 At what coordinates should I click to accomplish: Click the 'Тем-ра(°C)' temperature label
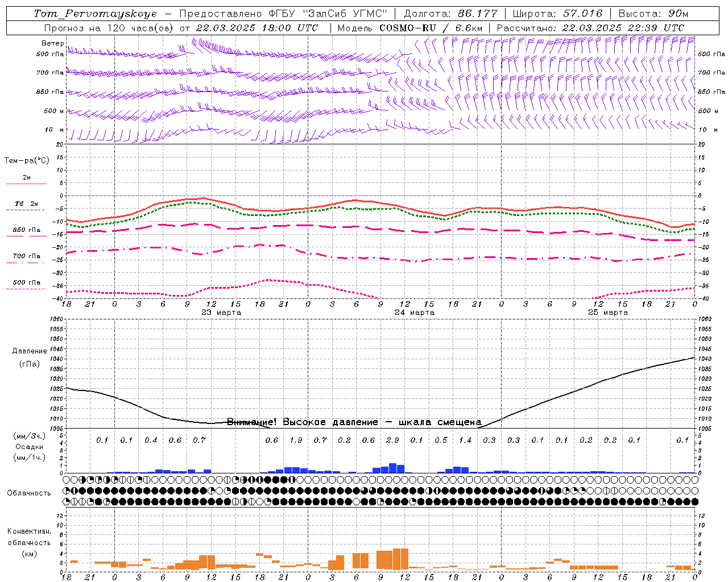pos(27,161)
